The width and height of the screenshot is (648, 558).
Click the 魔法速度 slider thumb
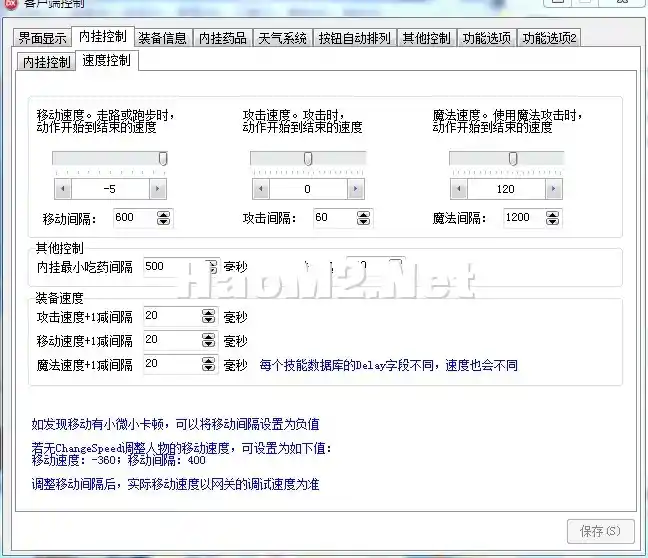[513, 158]
